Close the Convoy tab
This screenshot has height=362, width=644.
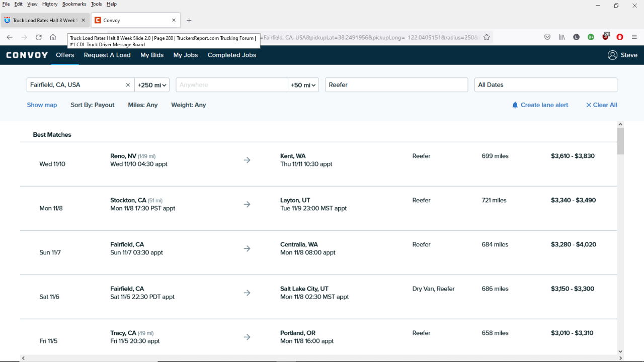pos(174,21)
